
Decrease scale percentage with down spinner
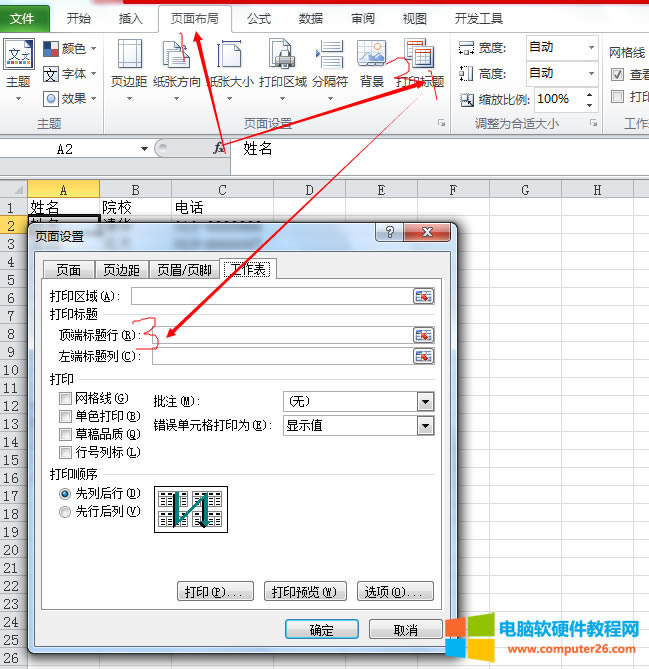pyautogui.click(x=589, y=105)
